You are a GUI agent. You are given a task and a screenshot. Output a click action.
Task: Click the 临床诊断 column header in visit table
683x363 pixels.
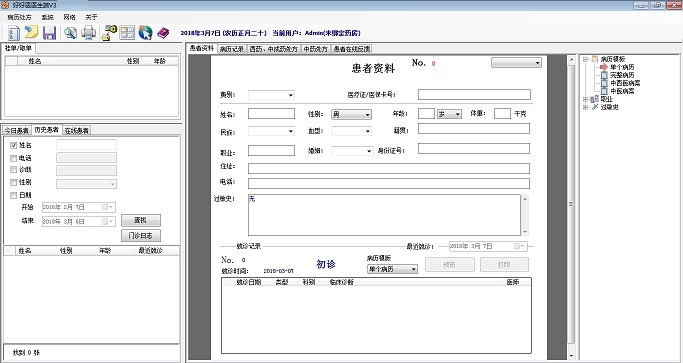click(341, 282)
